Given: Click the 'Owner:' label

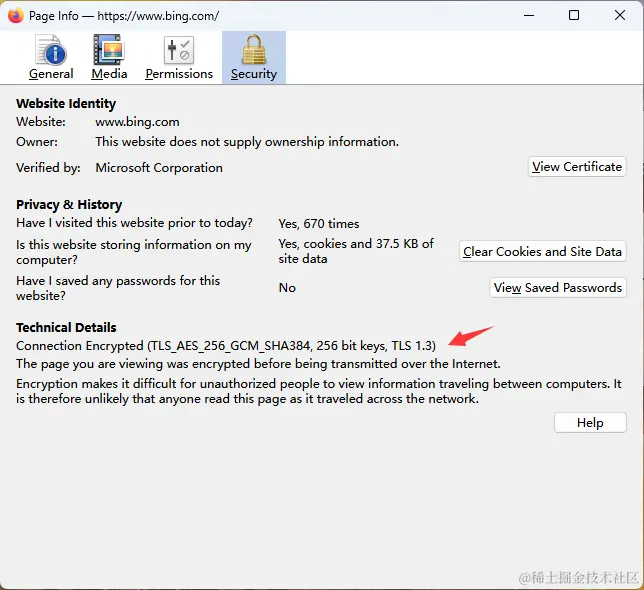Looking at the screenshot, I should click(x=37, y=142).
